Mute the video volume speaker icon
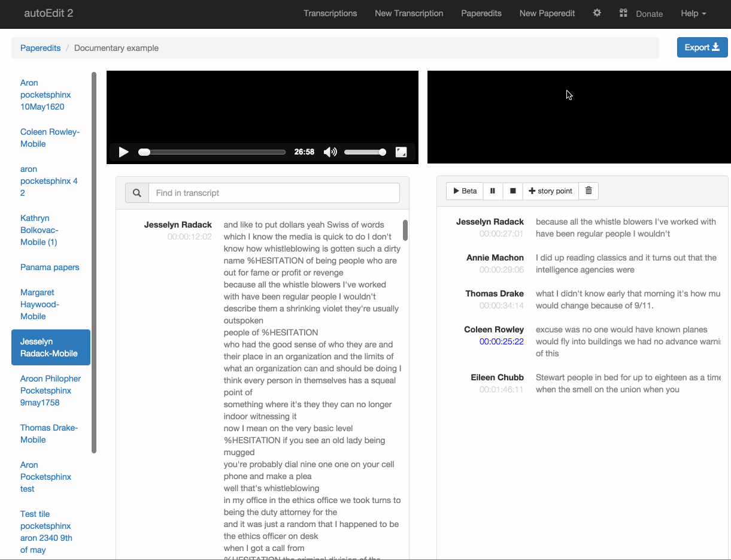This screenshot has width=731, height=560. point(330,152)
